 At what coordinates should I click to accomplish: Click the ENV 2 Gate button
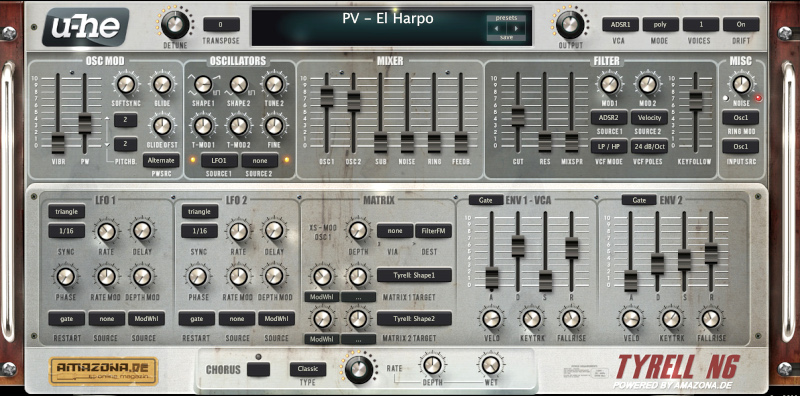(639, 200)
